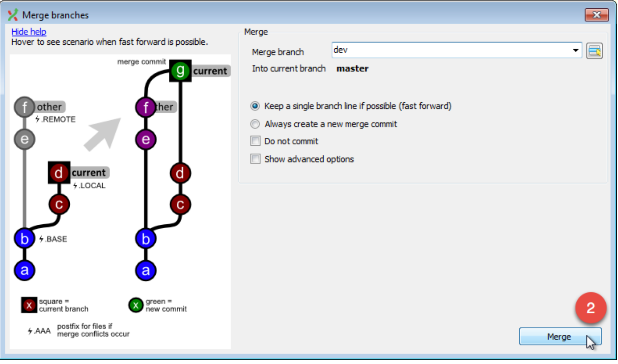Click the bold master branch name
The width and height of the screenshot is (618, 364).
[352, 68]
